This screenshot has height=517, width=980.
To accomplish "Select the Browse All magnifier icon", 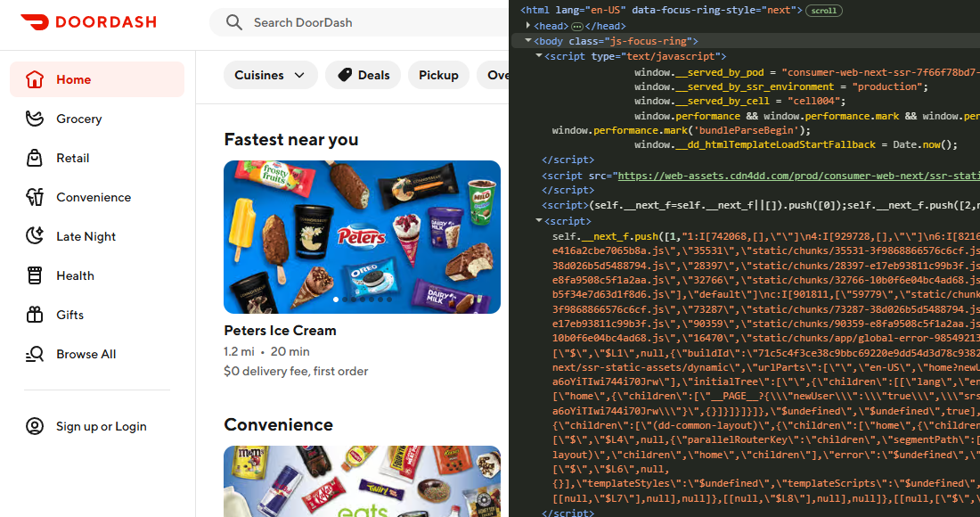I will pyautogui.click(x=34, y=354).
